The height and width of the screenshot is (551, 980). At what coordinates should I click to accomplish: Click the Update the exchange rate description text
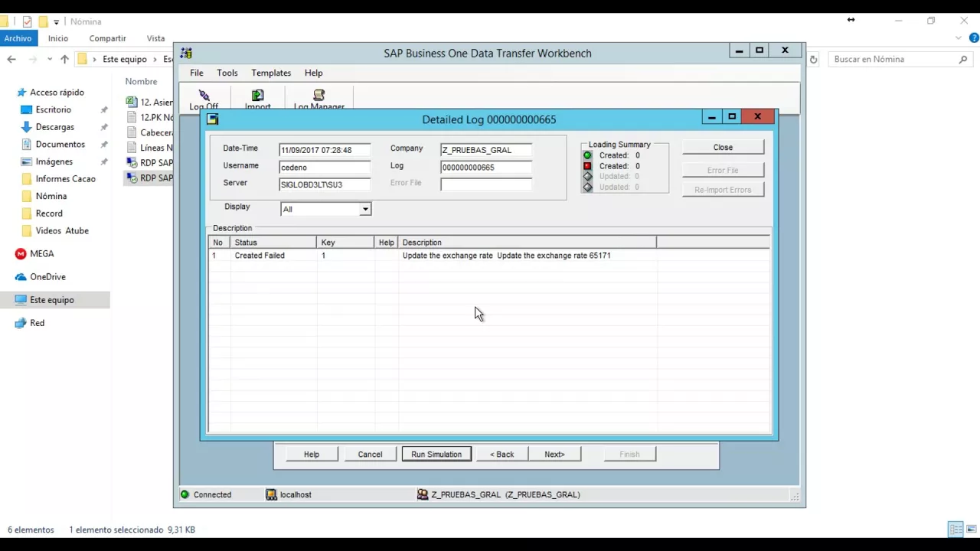[x=507, y=256]
